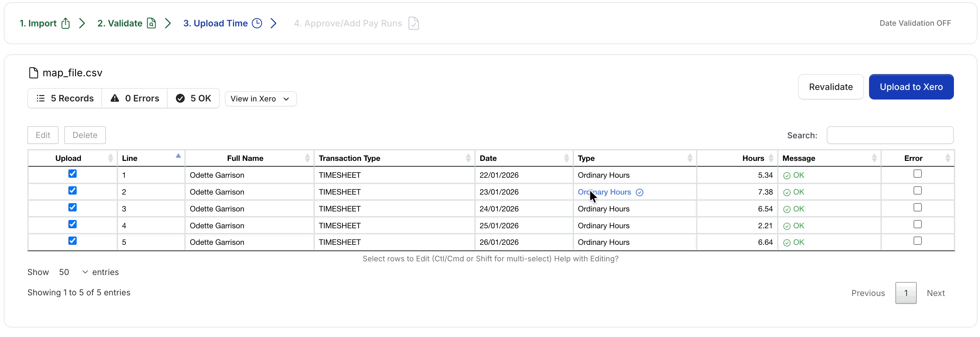
Task: Sort the table by the Line column arrow
Action: (x=178, y=156)
